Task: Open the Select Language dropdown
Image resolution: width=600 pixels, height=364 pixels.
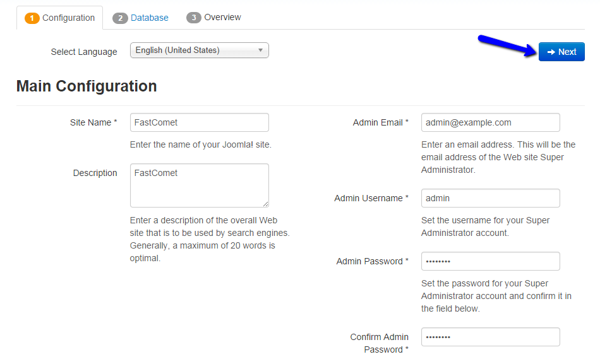Action: point(199,50)
